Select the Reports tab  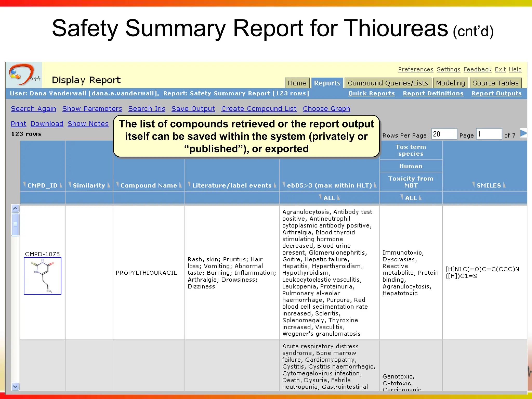tap(327, 83)
